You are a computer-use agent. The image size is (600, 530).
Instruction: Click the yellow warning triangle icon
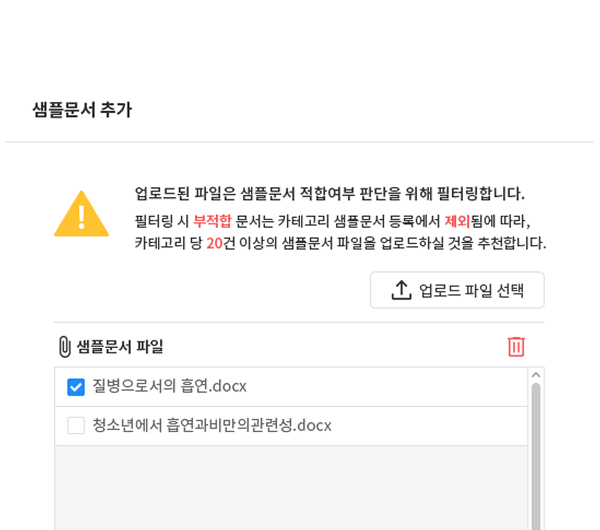[x=82, y=214]
